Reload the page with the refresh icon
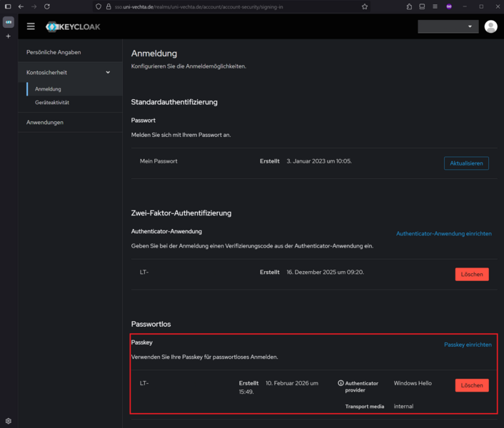Image resolution: width=504 pixels, height=428 pixels. pos(47,6)
